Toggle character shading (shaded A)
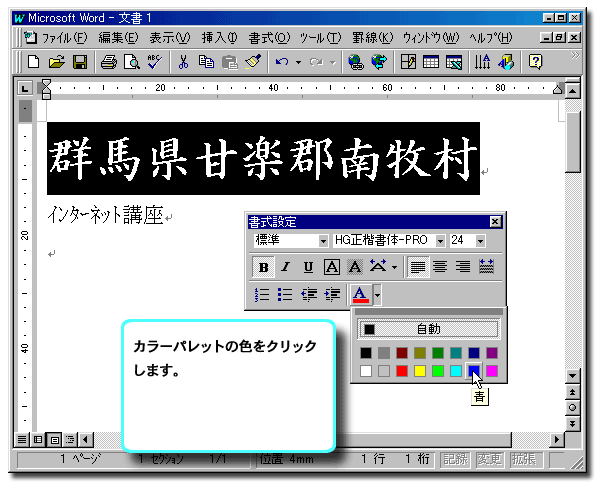Screen dimensions: 600x488 point(355,267)
